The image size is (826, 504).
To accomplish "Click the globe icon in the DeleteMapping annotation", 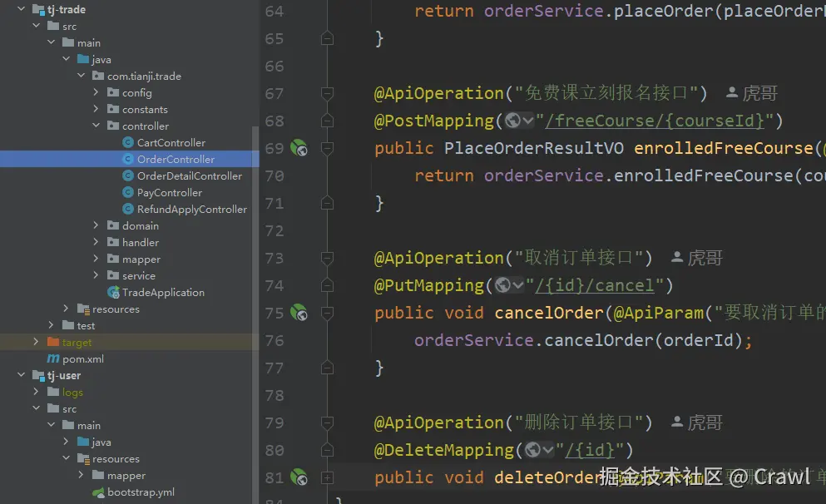I will (532, 450).
